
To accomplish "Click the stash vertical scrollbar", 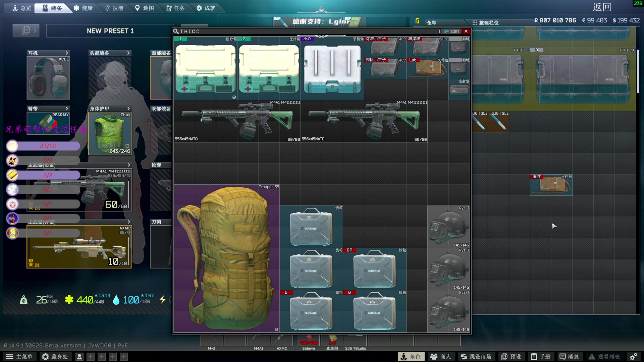I will pyautogui.click(x=638, y=71).
